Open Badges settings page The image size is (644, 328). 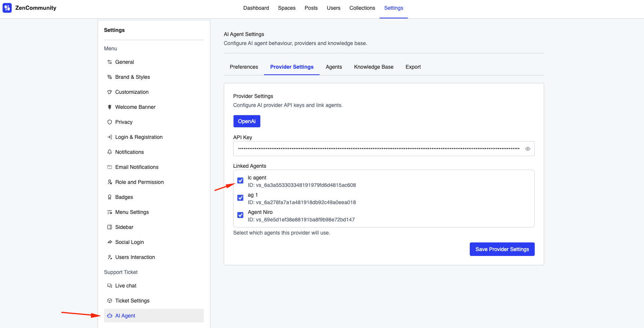click(x=154, y=197)
